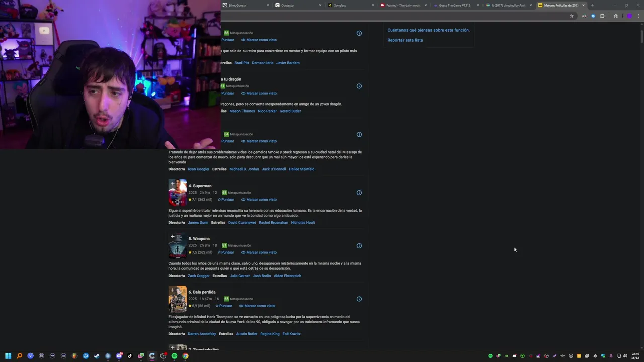Rate Superman with Puntuar

coord(226,200)
